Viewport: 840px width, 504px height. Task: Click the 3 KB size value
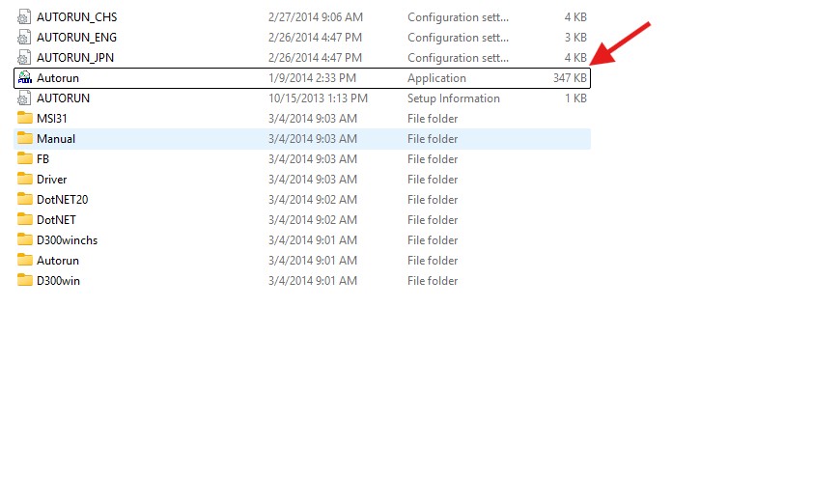[x=575, y=38]
